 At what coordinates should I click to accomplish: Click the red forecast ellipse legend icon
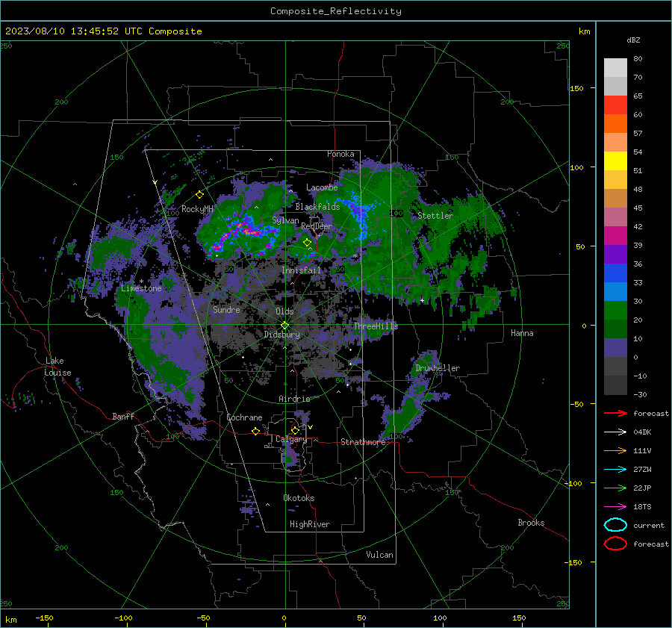tap(615, 544)
